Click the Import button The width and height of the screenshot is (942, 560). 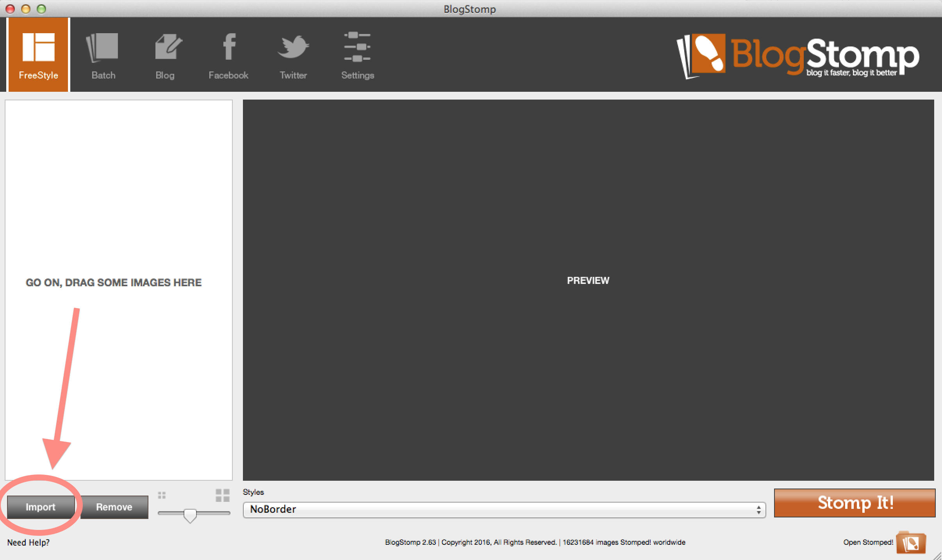pyautogui.click(x=41, y=507)
